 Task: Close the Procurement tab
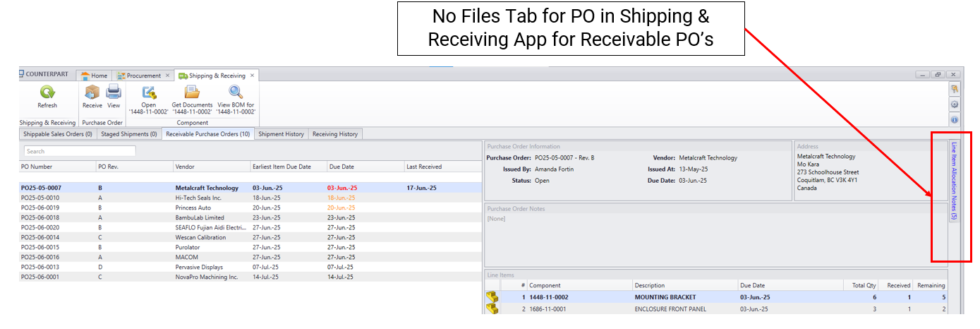(x=168, y=76)
